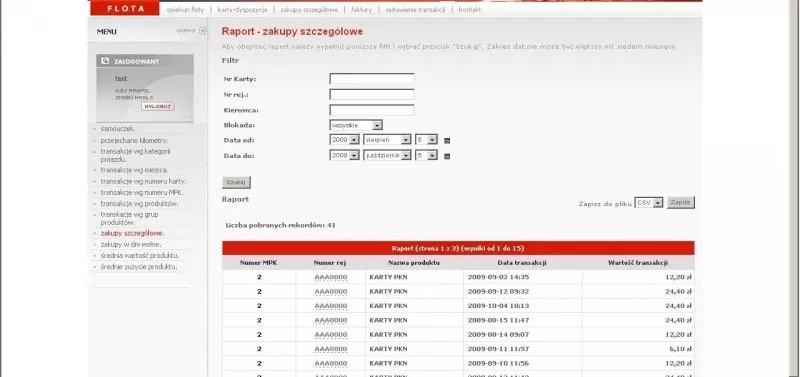Open the Blokada dropdown

tap(356, 125)
